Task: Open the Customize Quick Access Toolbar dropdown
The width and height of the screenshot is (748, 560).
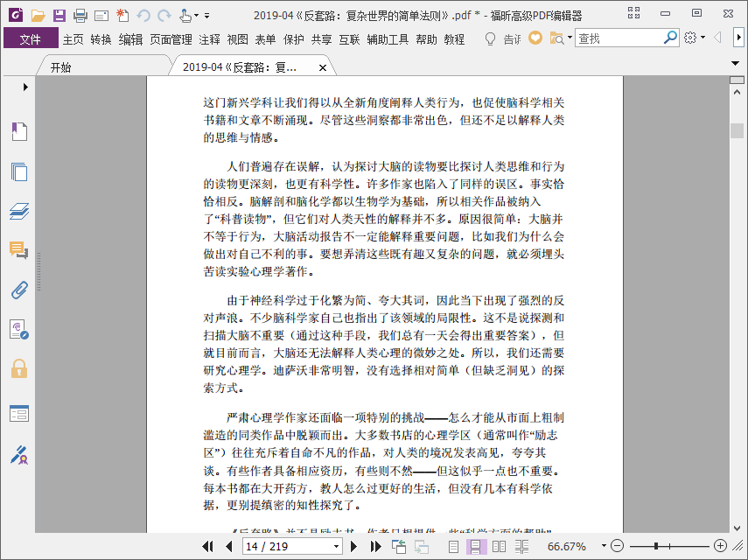Action: point(206,16)
